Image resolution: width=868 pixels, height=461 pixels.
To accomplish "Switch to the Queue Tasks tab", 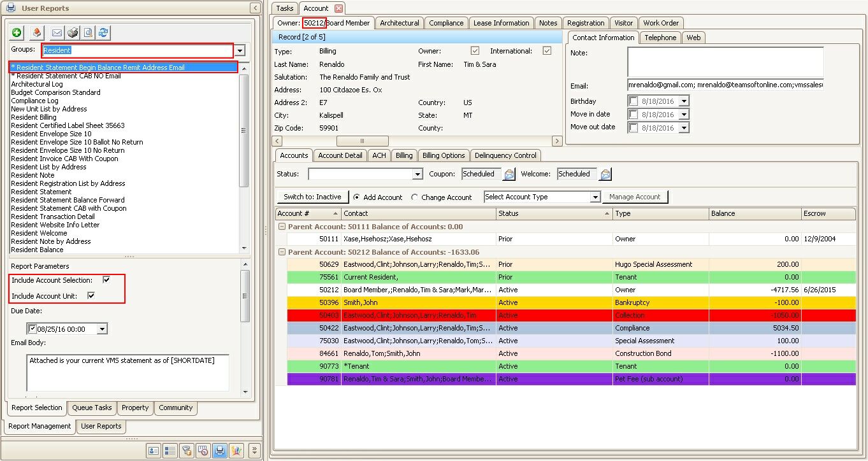I will tap(92, 408).
